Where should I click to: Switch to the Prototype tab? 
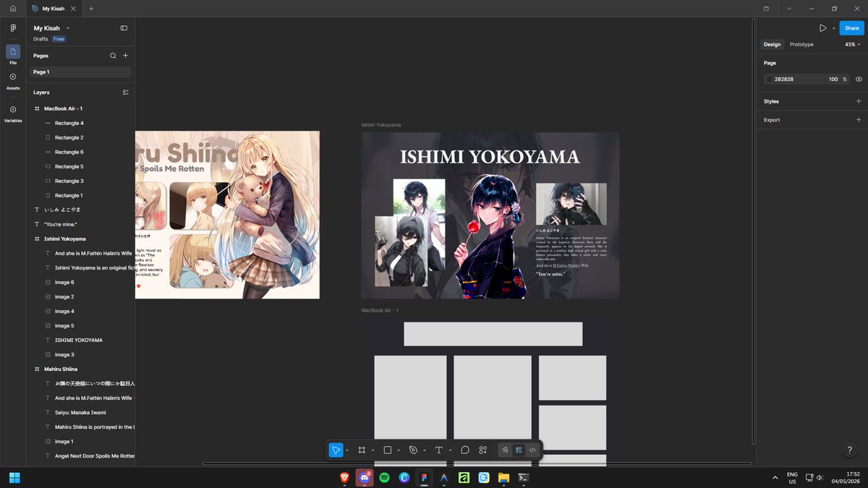point(801,45)
